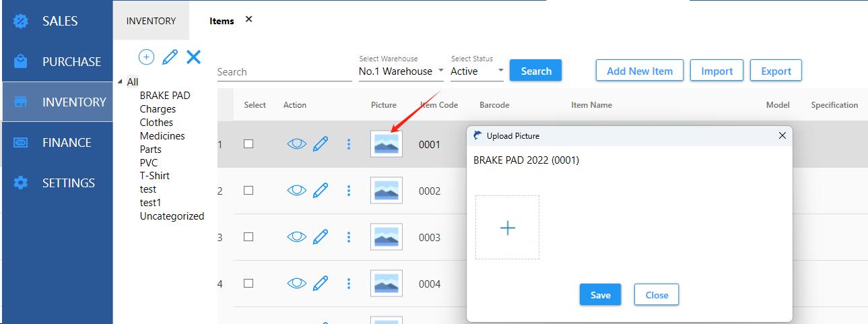Select the checkbox for item row 2
Image resolution: width=868 pixels, height=324 pixels.
tap(248, 191)
